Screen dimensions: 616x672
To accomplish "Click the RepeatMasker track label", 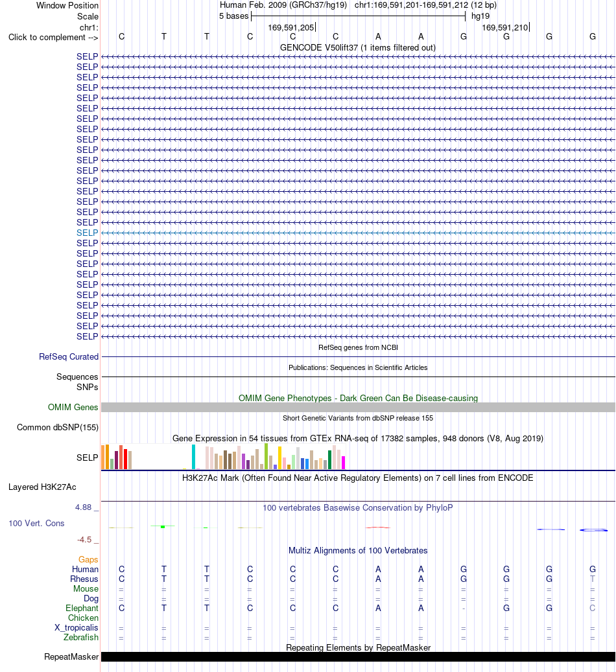I will (71, 657).
